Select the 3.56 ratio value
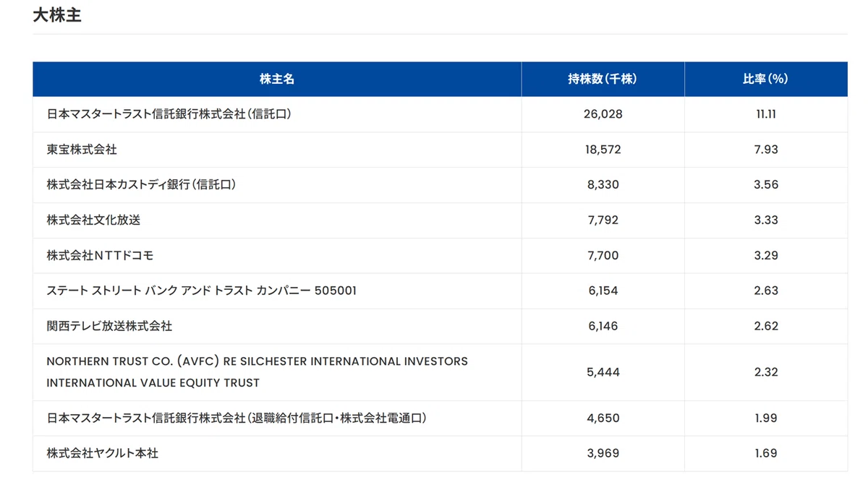 (x=766, y=185)
